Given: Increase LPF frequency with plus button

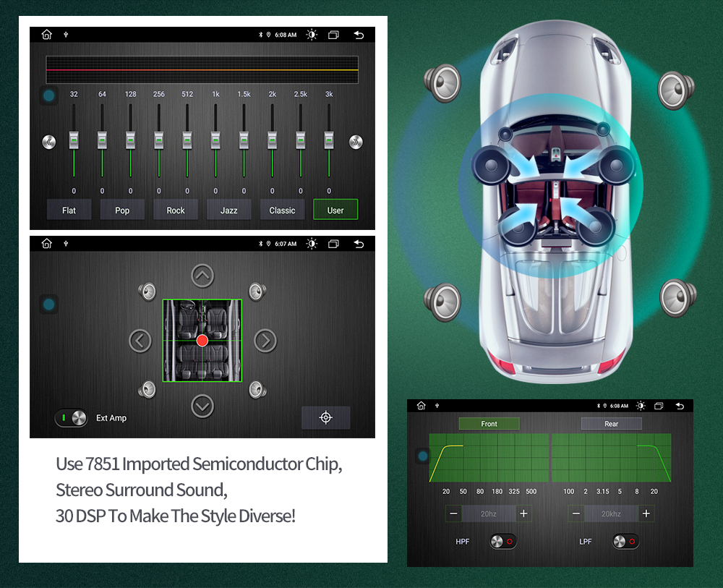Looking at the screenshot, I should (x=646, y=514).
